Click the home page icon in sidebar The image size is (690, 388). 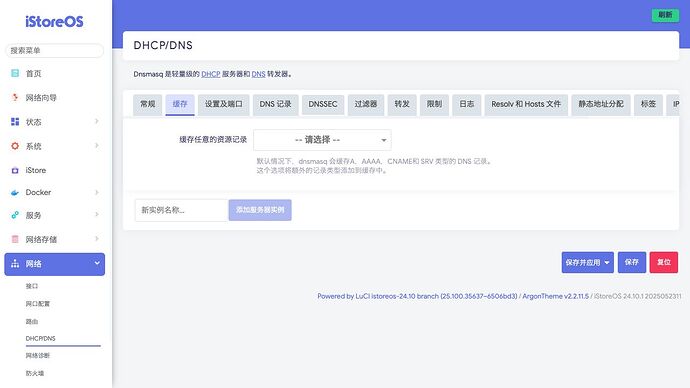tap(15, 73)
